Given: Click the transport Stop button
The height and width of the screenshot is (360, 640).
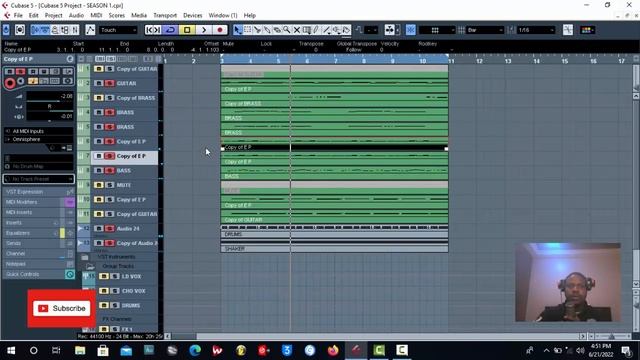Looking at the screenshot, I should 187,30.
